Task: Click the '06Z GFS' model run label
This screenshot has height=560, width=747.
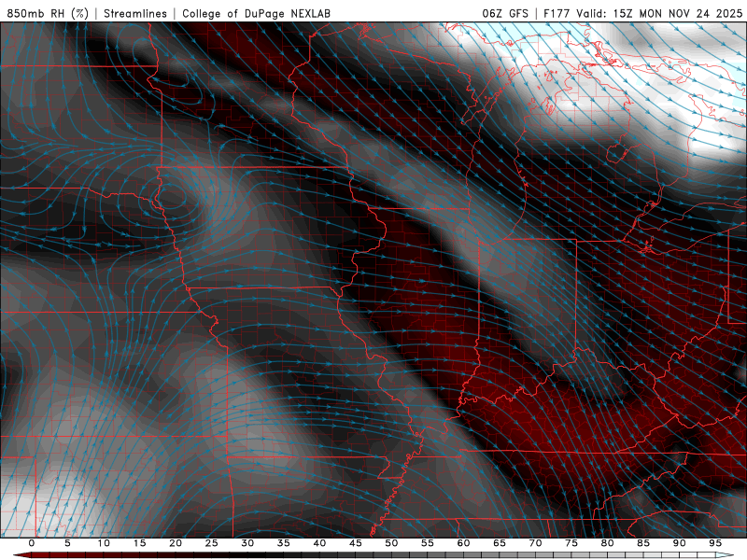Action: [x=505, y=13]
